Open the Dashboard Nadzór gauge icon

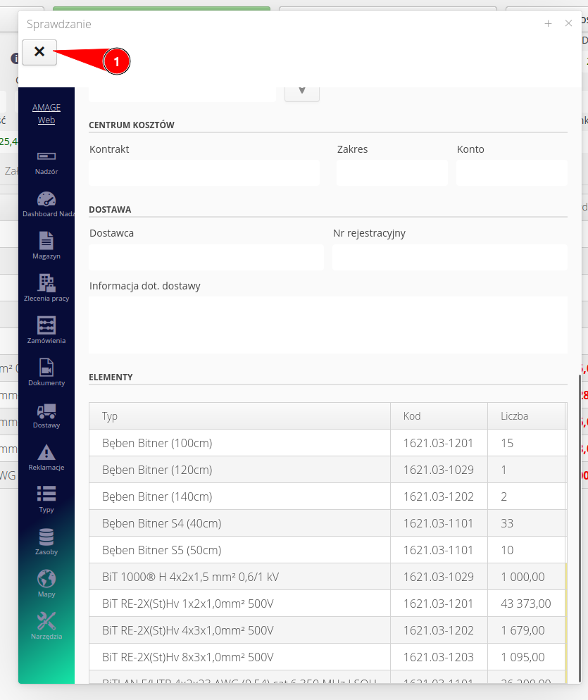pyautogui.click(x=46, y=199)
